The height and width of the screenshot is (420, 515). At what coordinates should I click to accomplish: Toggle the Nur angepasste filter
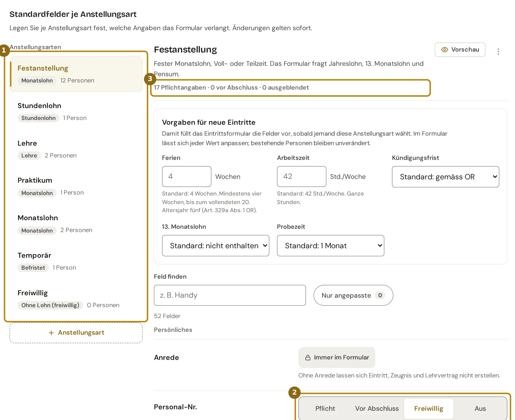(x=353, y=295)
